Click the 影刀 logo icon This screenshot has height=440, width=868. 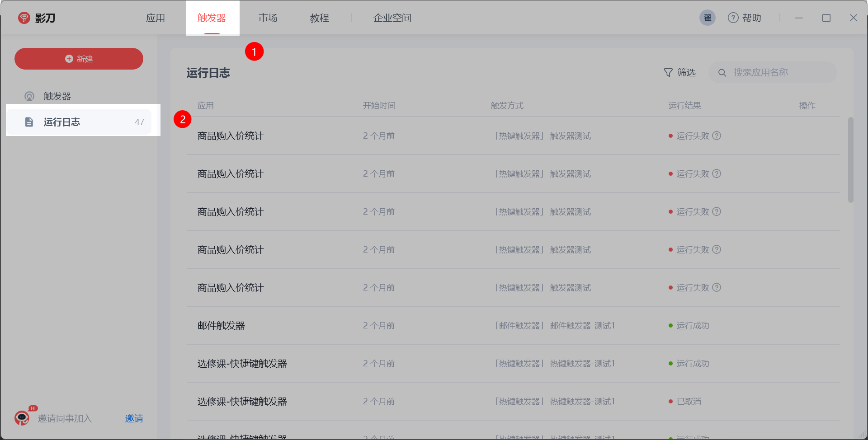point(24,18)
